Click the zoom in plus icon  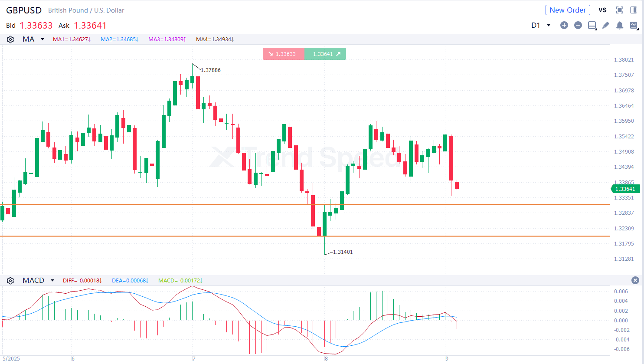coord(564,25)
